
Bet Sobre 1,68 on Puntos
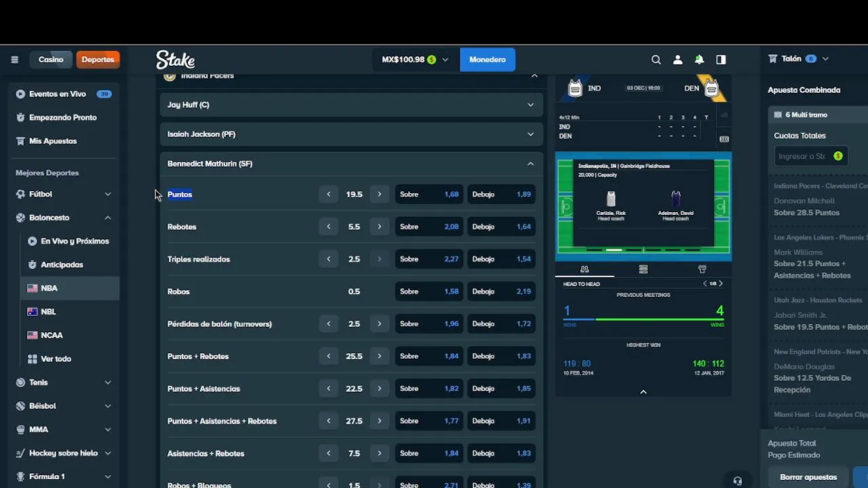tap(429, 195)
